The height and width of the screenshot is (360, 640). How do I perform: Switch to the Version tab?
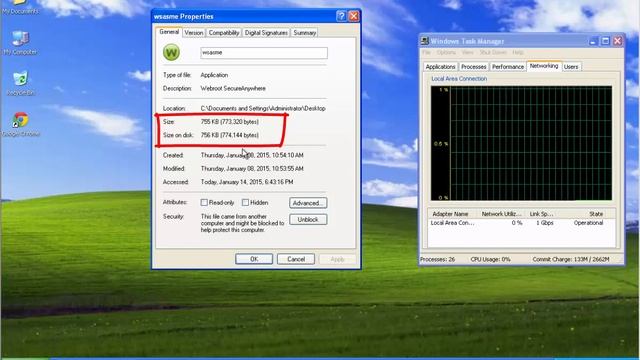point(193,33)
